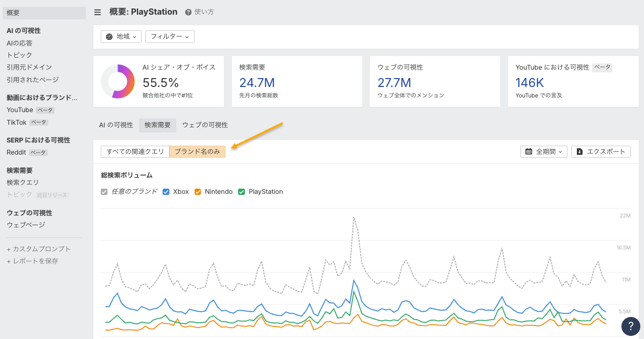Open 引用元ドメイン in the sidebar
This screenshot has height=339, width=644.
[x=29, y=67]
